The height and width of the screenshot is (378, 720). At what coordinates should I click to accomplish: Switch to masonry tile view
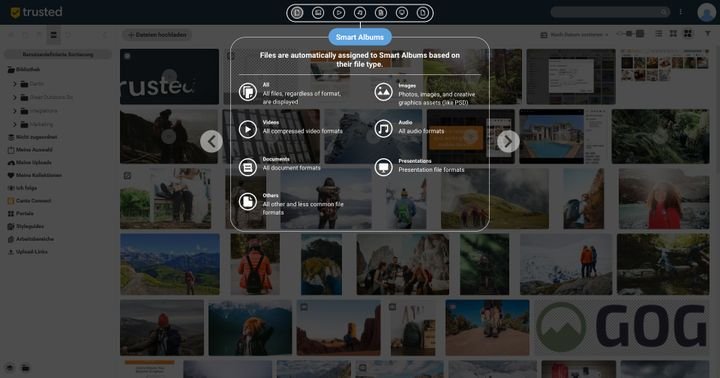[x=688, y=34]
